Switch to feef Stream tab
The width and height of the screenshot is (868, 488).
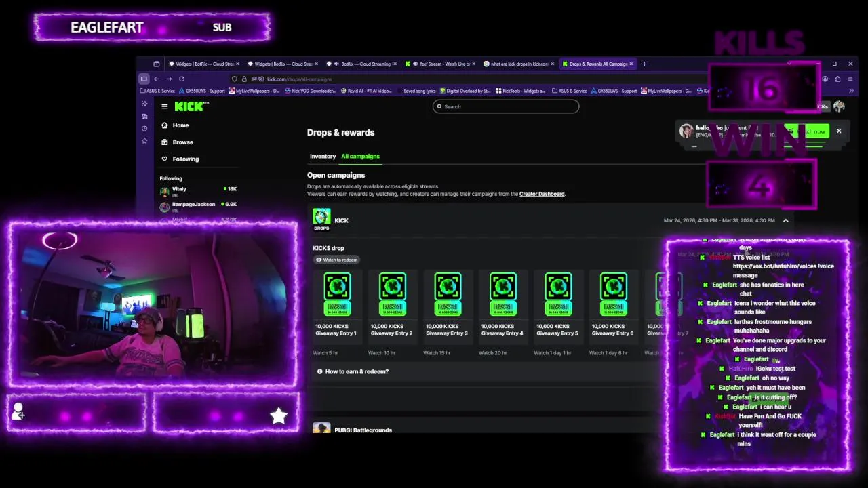coord(441,64)
